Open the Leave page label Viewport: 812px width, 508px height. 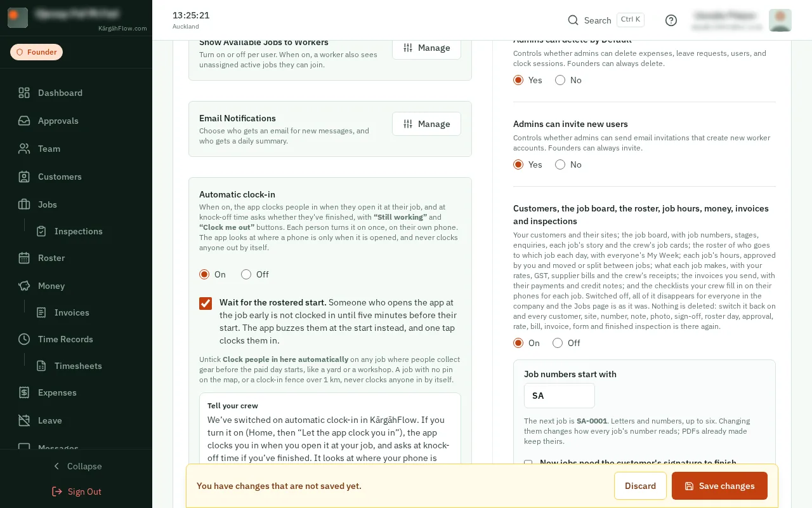click(x=50, y=420)
